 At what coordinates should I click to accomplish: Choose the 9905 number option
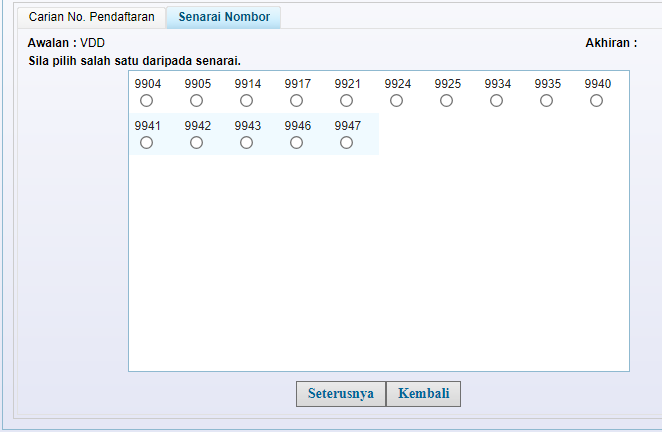197,101
